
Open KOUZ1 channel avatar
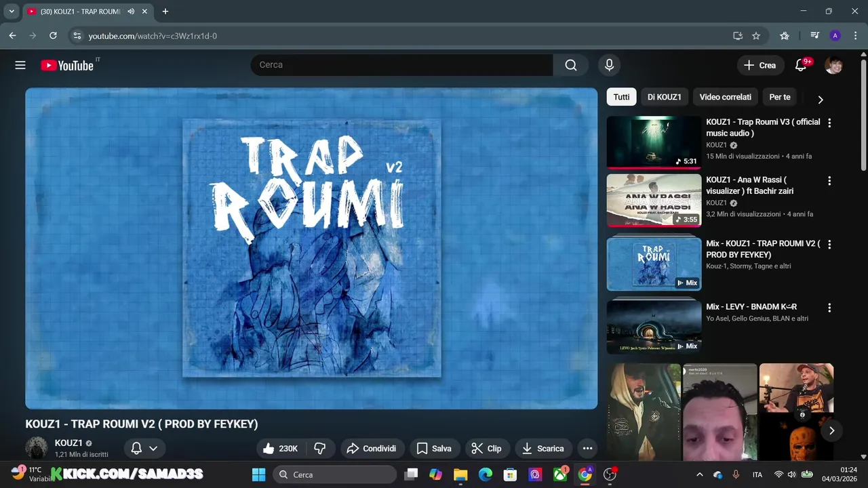point(37,448)
